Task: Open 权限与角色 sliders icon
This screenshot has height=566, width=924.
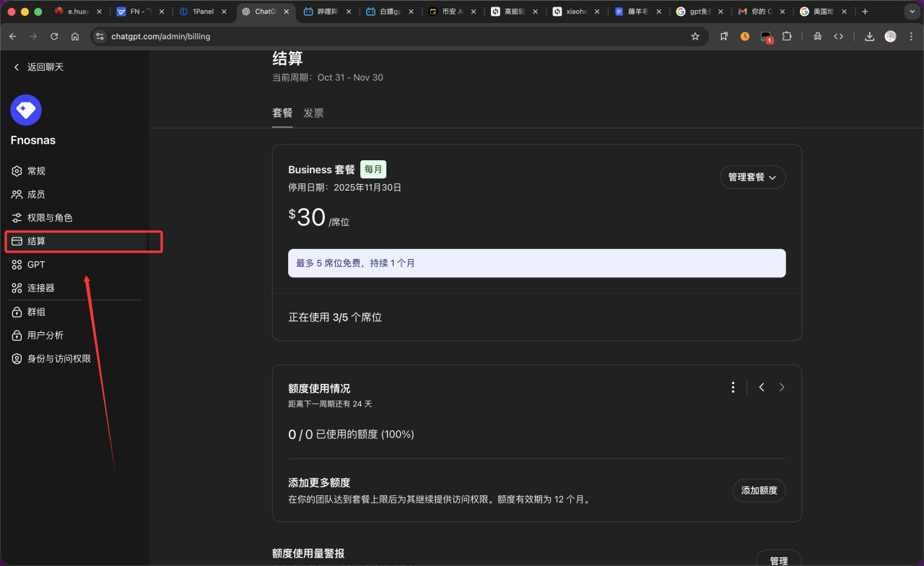Action: (17, 217)
